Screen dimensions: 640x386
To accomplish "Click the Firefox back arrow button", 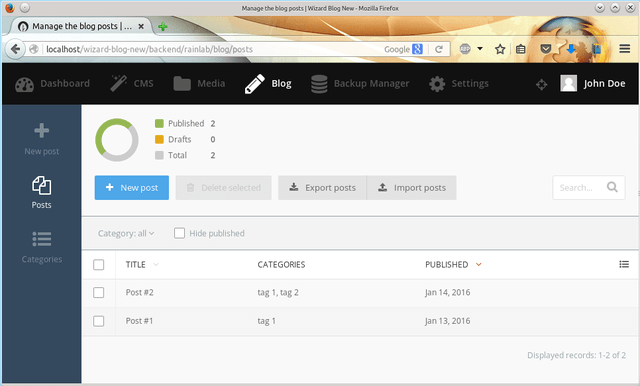I will (16, 49).
